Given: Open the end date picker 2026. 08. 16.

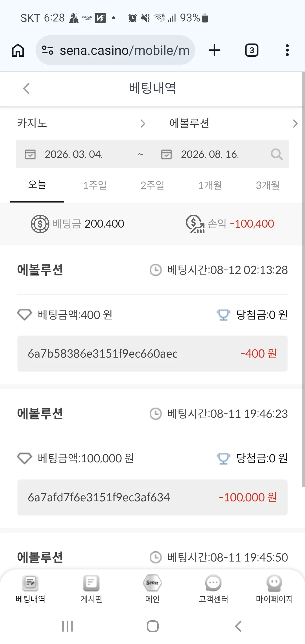Looking at the screenshot, I should coord(210,154).
